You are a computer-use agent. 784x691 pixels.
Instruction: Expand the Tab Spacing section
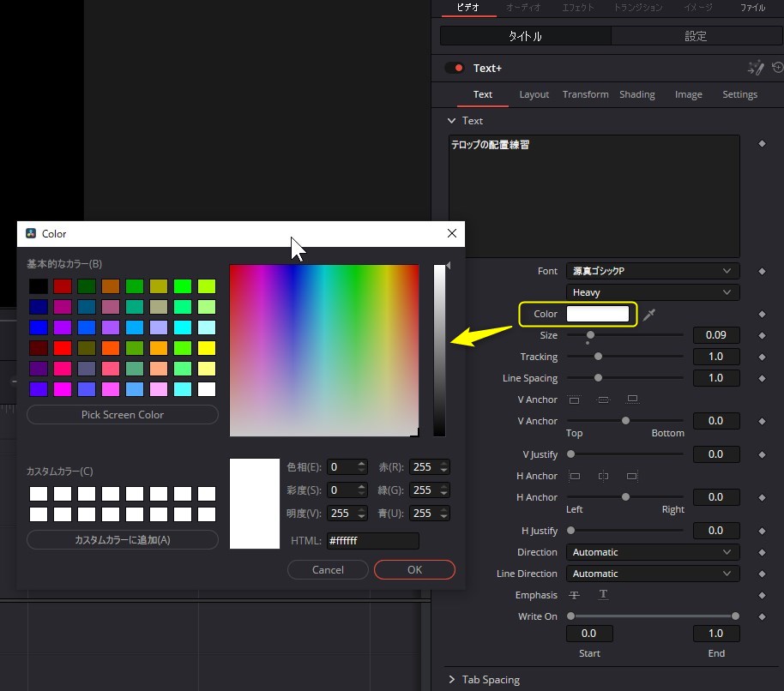(451, 680)
